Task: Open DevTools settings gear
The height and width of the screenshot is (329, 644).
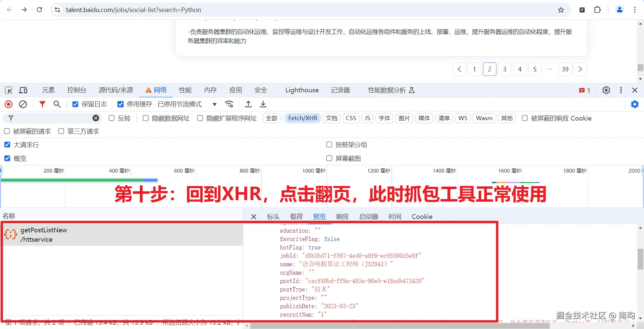Action: tap(606, 90)
